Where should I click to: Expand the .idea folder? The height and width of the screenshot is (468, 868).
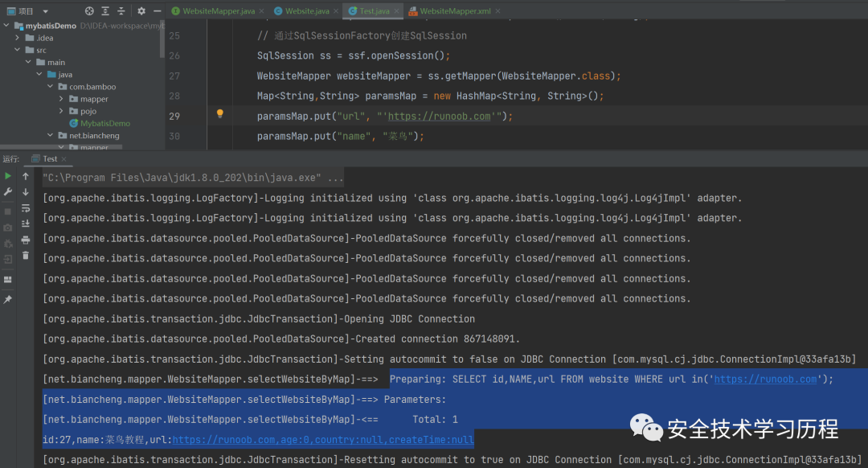coord(17,38)
